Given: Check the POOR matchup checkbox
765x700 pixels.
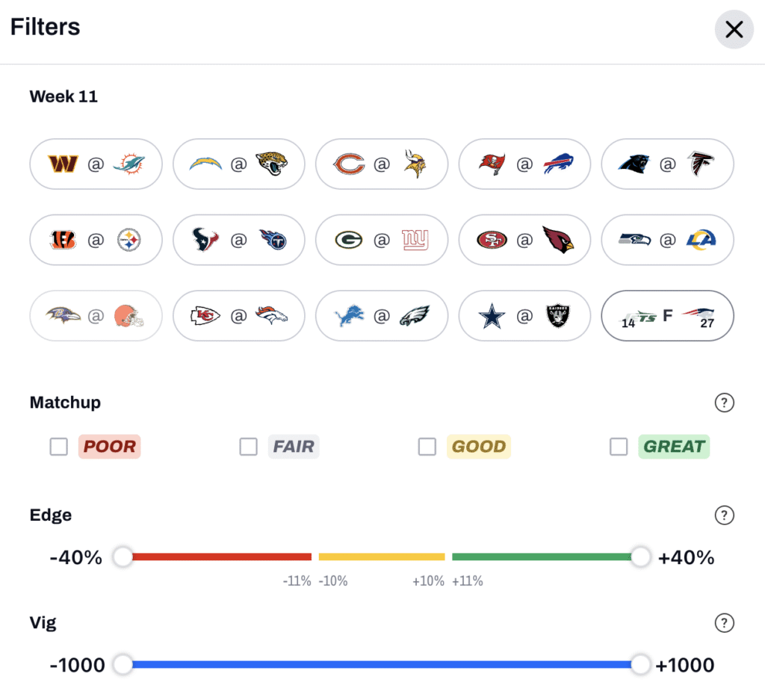Looking at the screenshot, I should (59, 447).
